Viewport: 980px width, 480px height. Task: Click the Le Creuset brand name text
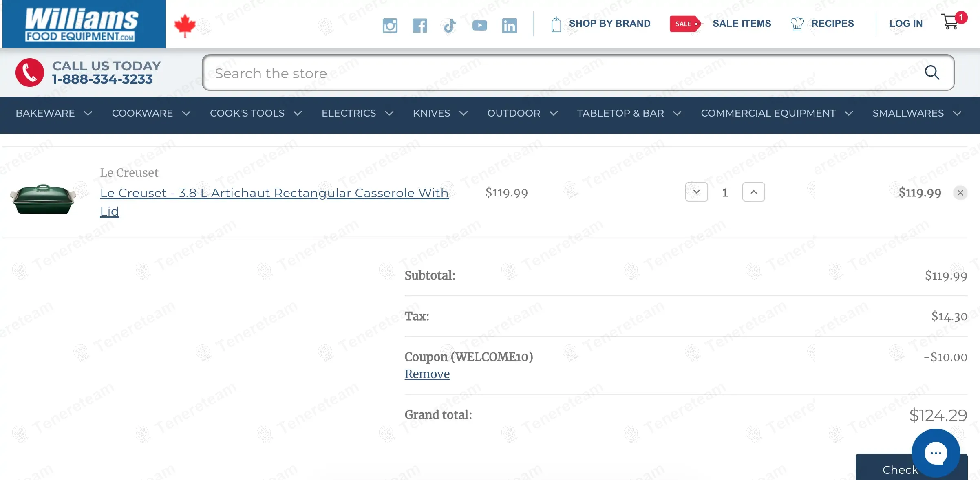click(129, 173)
